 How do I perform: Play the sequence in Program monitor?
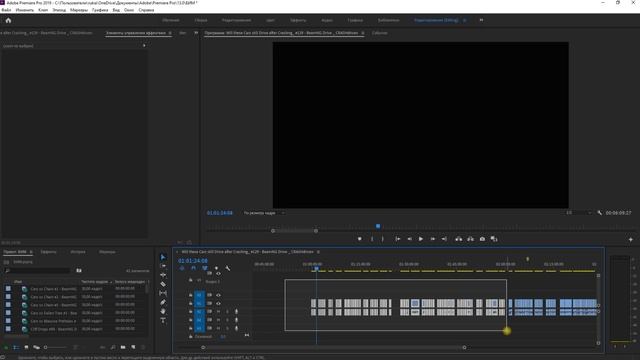point(421,239)
